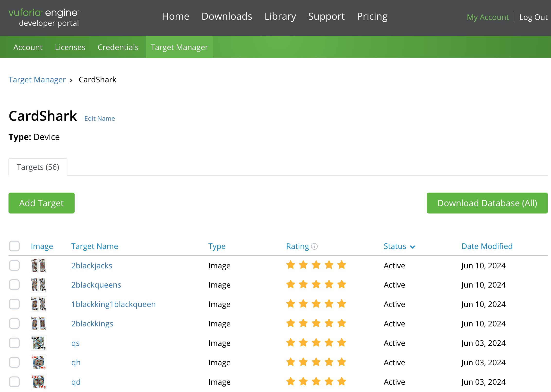The width and height of the screenshot is (551, 392).
Task: Sort targets by Target Name header
Action: (95, 246)
